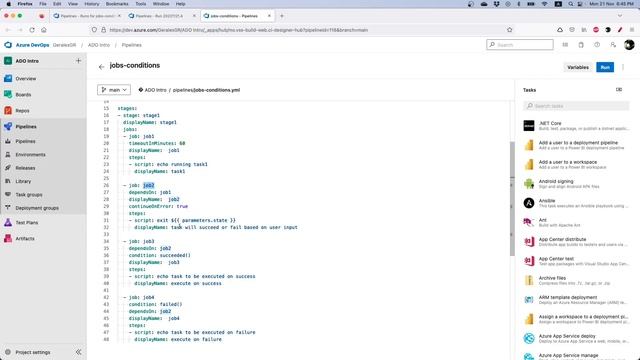The height and width of the screenshot is (360, 640).
Task: Open Task groups in the sidebar
Action: click(29, 195)
